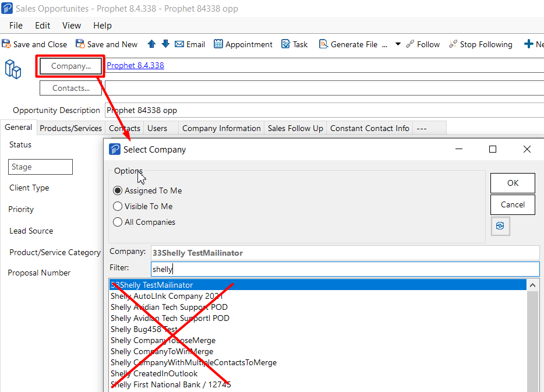Minimize the Select Company dialog

click(x=459, y=149)
